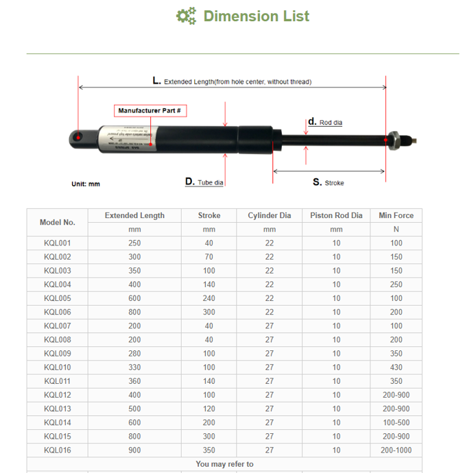Click the red-boxed Manufacturer Part # label
476x473 pixels.
pos(150,110)
